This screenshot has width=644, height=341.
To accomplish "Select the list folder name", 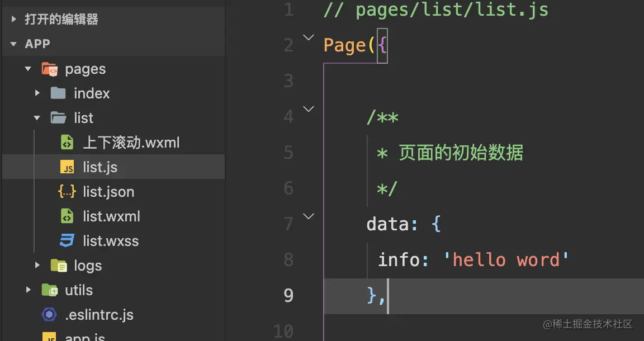I will coord(83,118).
